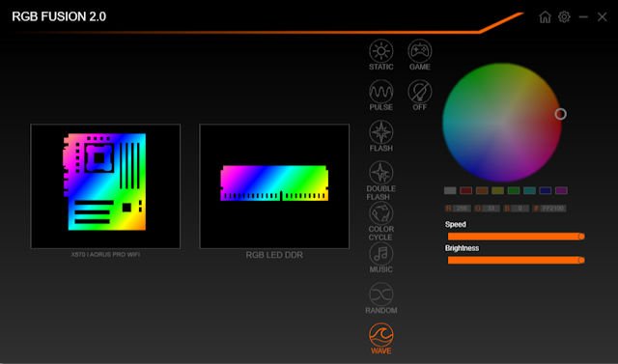Click the R value input field
This screenshot has height=364, width=618.
pos(462,209)
